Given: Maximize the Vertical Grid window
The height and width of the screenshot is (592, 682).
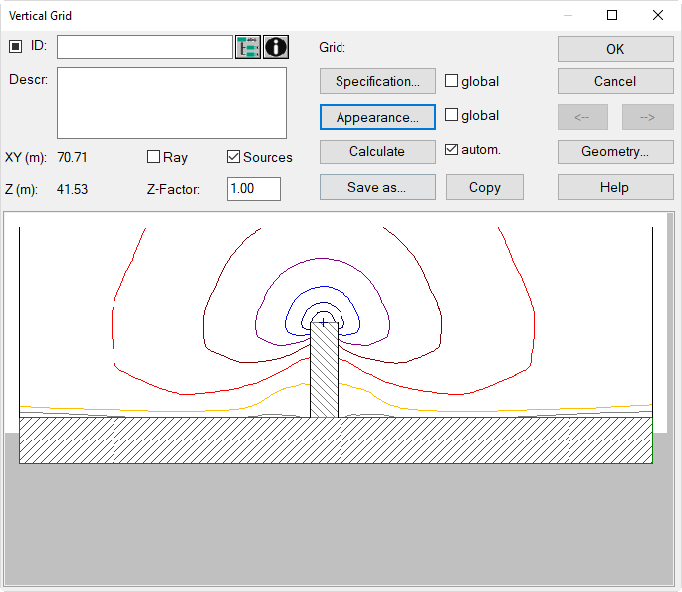Looking at the screenshot, I should point(612,15).
